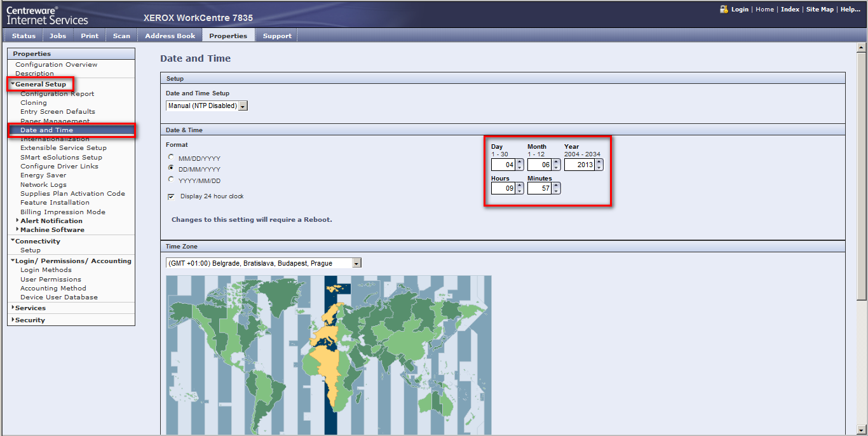868x436 pixels.
Task: Increase the Day value with up arrow
Action: (520, 162)
